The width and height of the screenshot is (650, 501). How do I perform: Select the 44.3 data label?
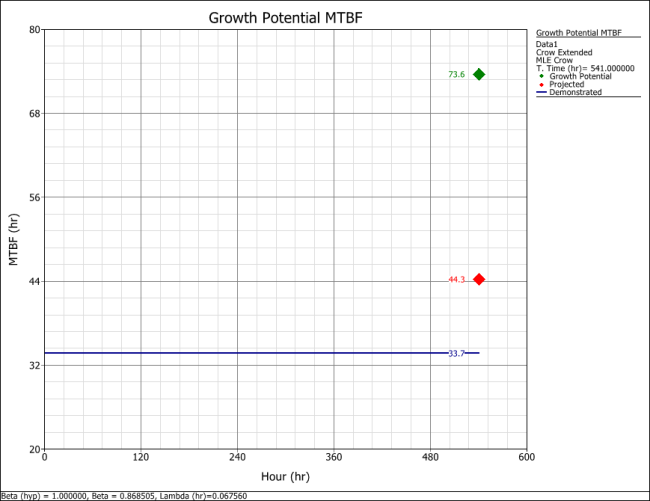456,280
